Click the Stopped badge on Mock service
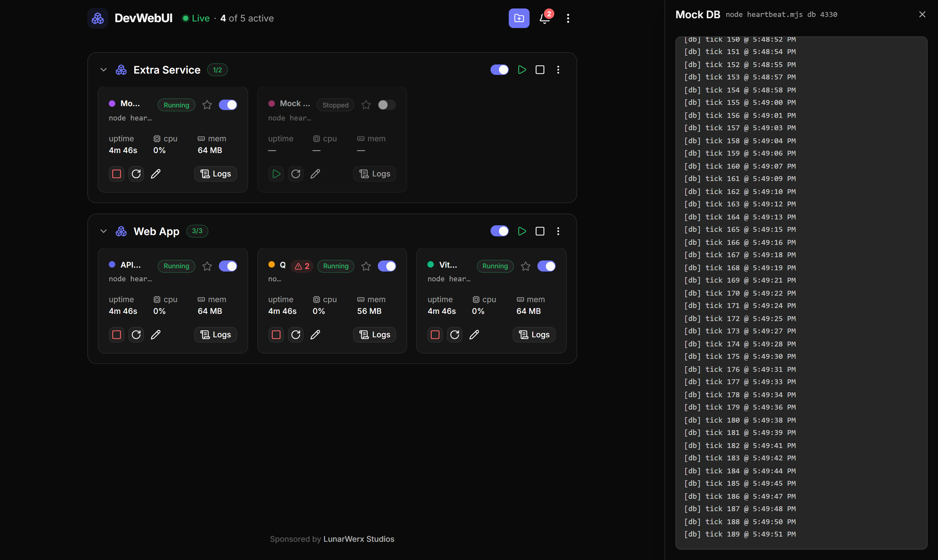 click(x=335, y=105)
